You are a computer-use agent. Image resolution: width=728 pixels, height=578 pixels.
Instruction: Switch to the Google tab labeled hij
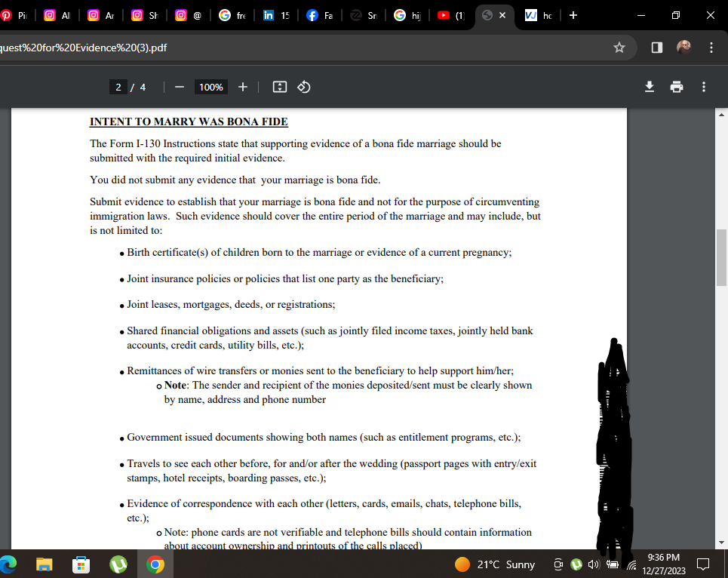[407, 15]
